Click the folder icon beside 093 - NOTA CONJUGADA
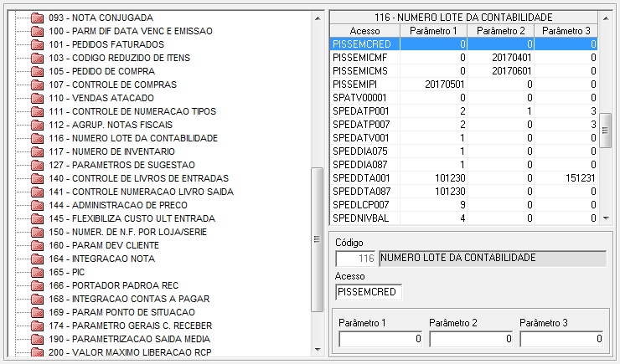 37,18
